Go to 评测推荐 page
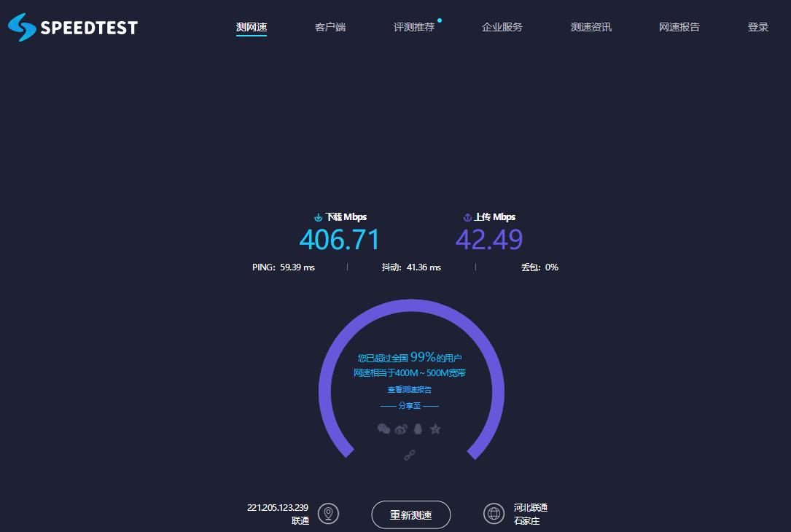Viewport: 791px width, 532px height. 413,27
